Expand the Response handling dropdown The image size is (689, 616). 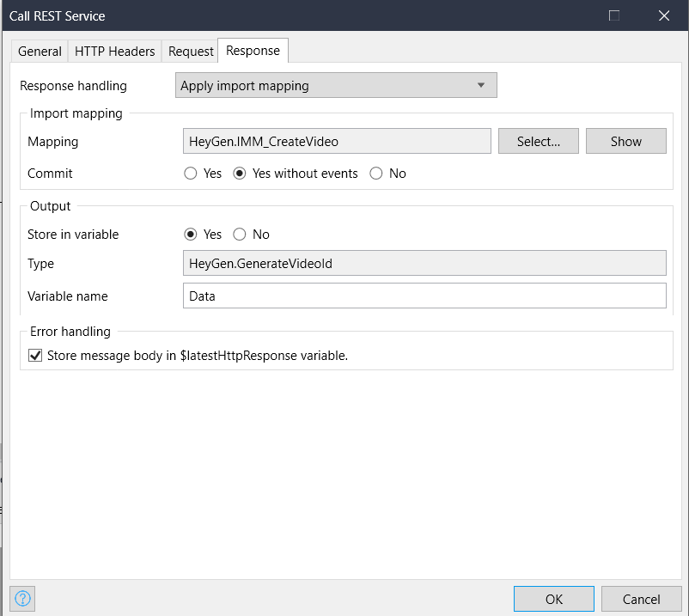coord(336,86)
